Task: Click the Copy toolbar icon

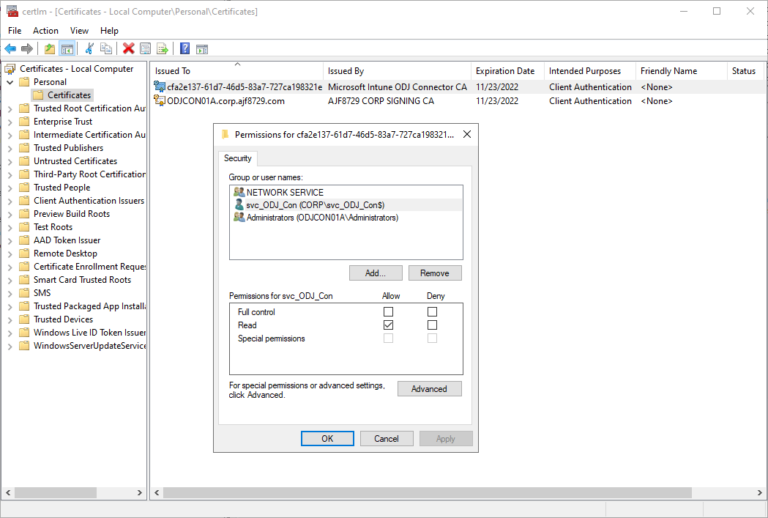Action: [106, 48]
